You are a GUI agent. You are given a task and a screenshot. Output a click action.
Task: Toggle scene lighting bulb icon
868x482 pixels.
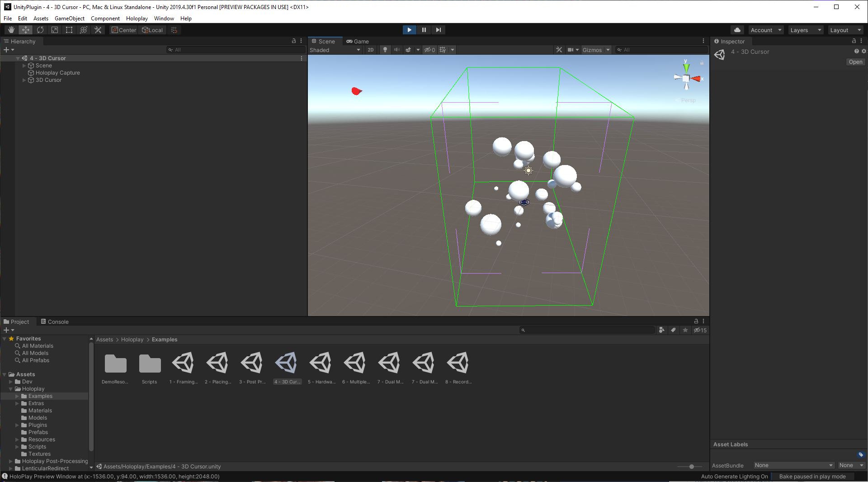(x=385, y=50)
